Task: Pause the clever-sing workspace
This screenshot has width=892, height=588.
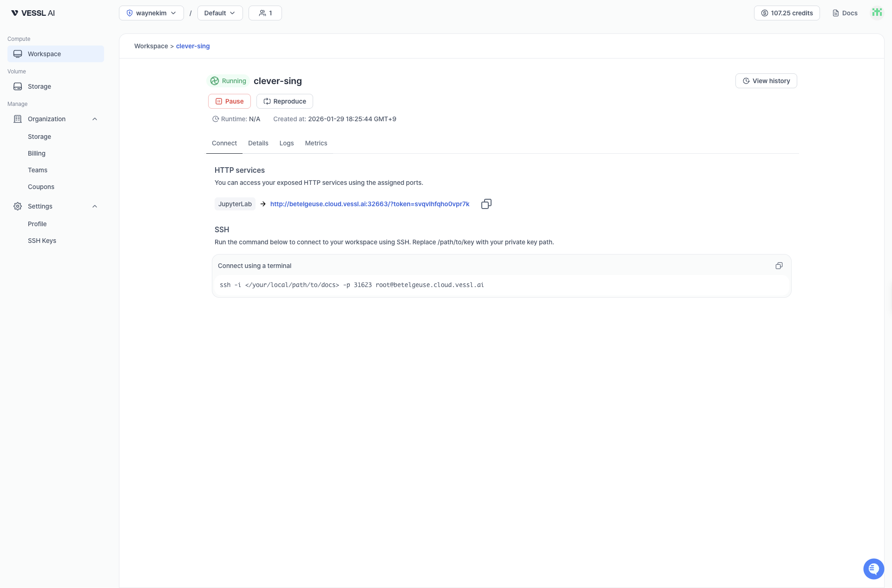Action: [229, 101]
